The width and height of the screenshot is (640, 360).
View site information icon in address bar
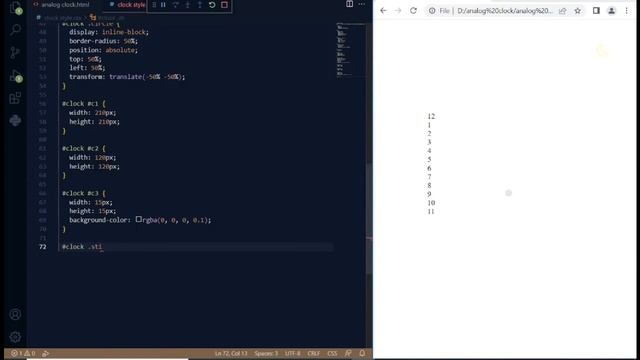pos(432,11)
